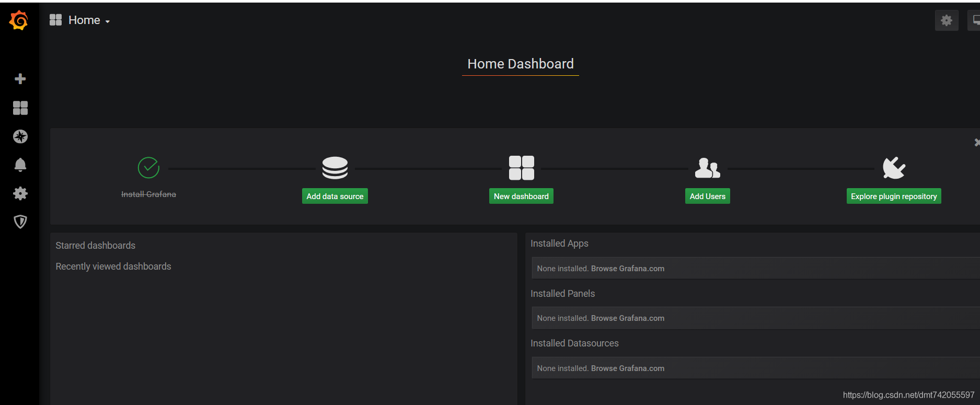Open the Create plus menu
980x405 pixels.
(20, 79)
